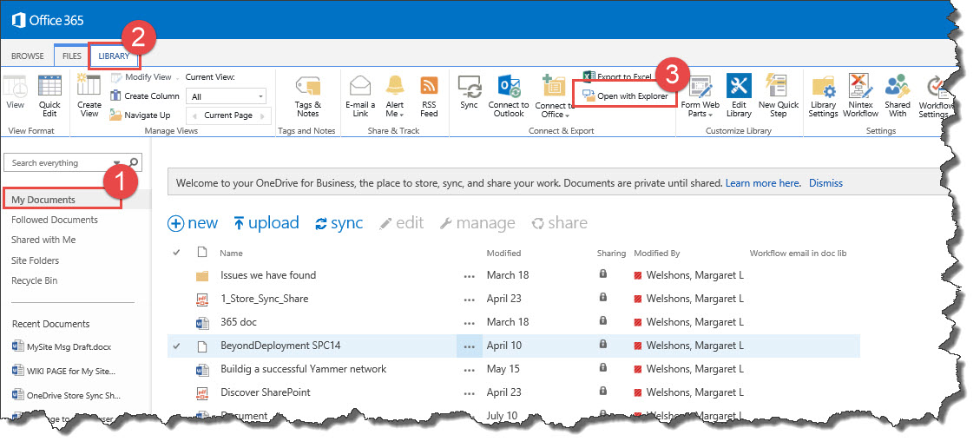Open Recycle Bin in left navigation

point(35,280)
